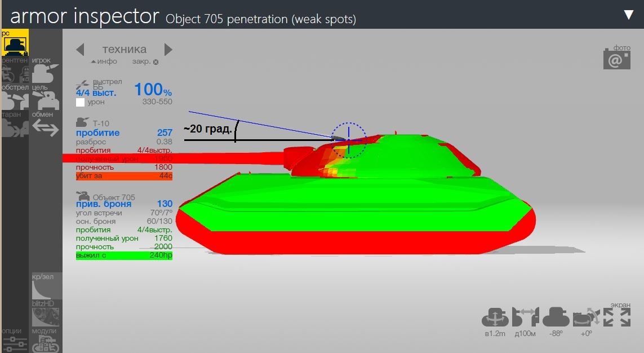Image resolution: width=644 pixels, height=353 pixels.
Task: Tick the урон damage checkbox
Action: coord(80,102)
